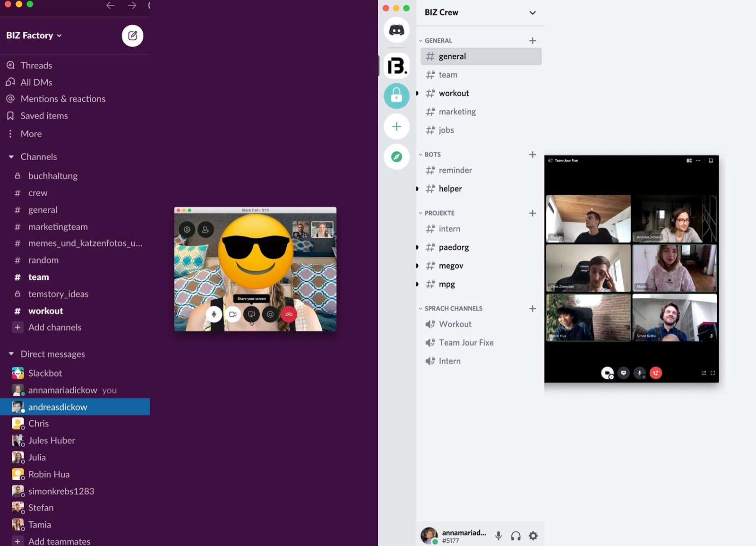
Task: Toggle Discord deafen headphones
Action: pos(515,536)
